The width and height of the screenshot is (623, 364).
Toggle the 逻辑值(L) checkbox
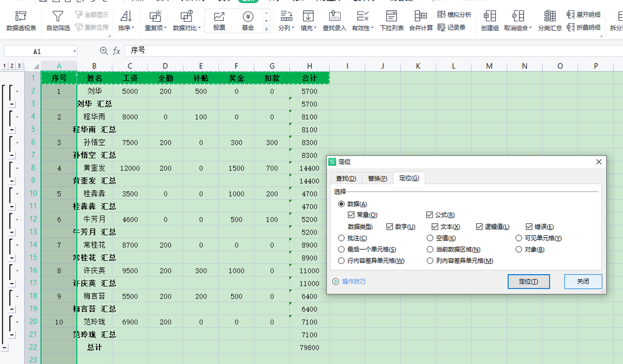[x=480, y=227]
